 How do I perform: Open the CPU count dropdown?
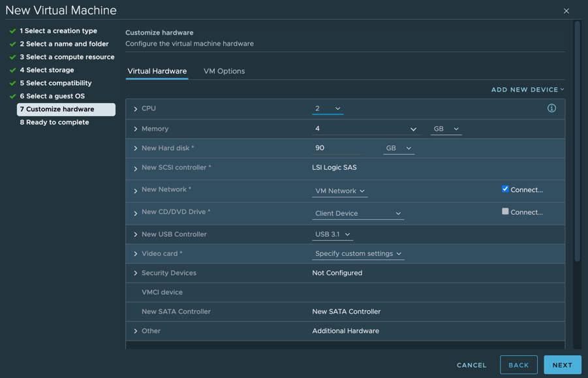pos(328,108)
